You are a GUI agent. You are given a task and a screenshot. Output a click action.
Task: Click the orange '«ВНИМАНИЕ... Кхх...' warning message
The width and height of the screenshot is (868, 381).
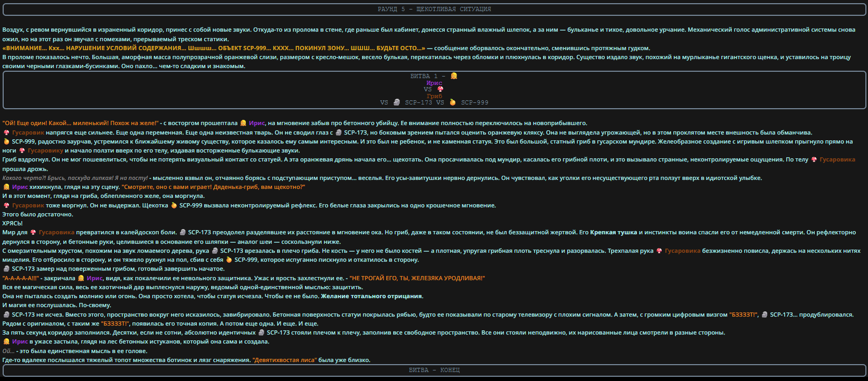[214, 48]
